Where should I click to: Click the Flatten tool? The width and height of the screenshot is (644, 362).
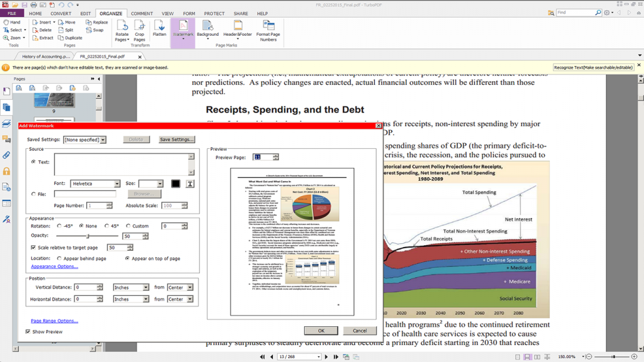(159, 29)
